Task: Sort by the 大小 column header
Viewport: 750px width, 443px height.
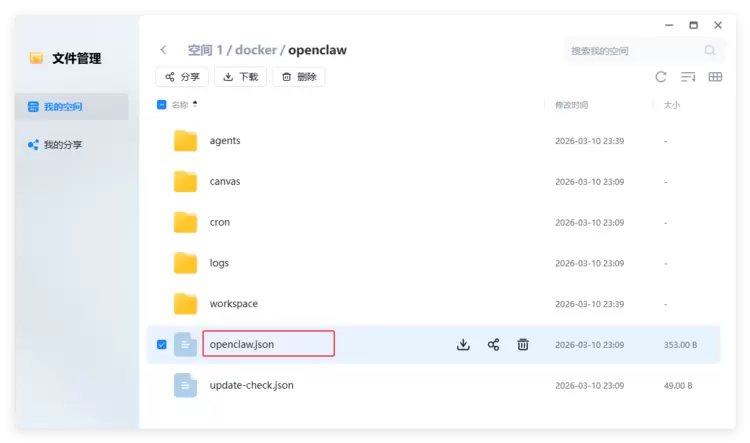Action: click(x=671, y=105)
